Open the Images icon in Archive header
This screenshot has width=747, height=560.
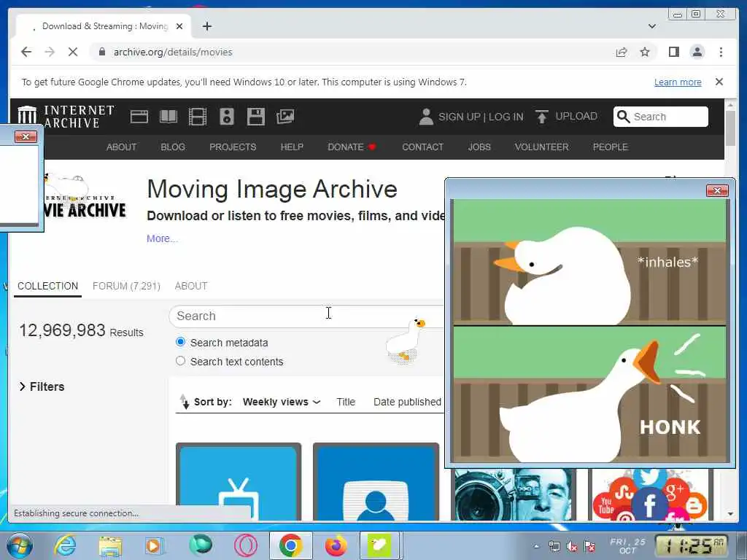(x=285, y=117)
